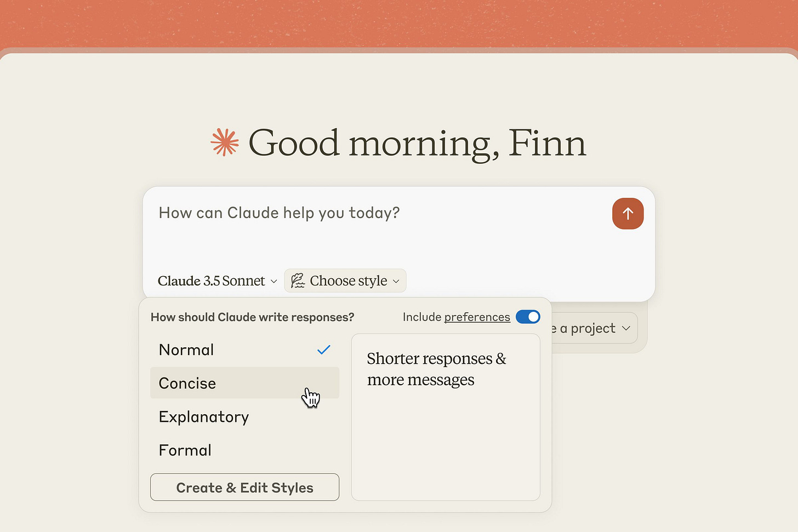Click the blue checkmark next to Normal
Image resolution: width=798 pixels, height=532 pixels.
coord(323,350)
